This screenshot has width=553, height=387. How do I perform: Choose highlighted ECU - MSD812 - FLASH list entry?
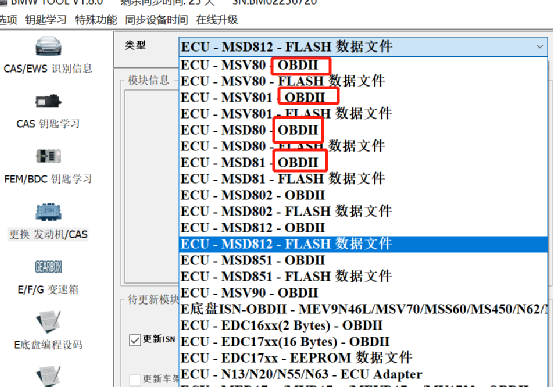click(x=363, y=244)
